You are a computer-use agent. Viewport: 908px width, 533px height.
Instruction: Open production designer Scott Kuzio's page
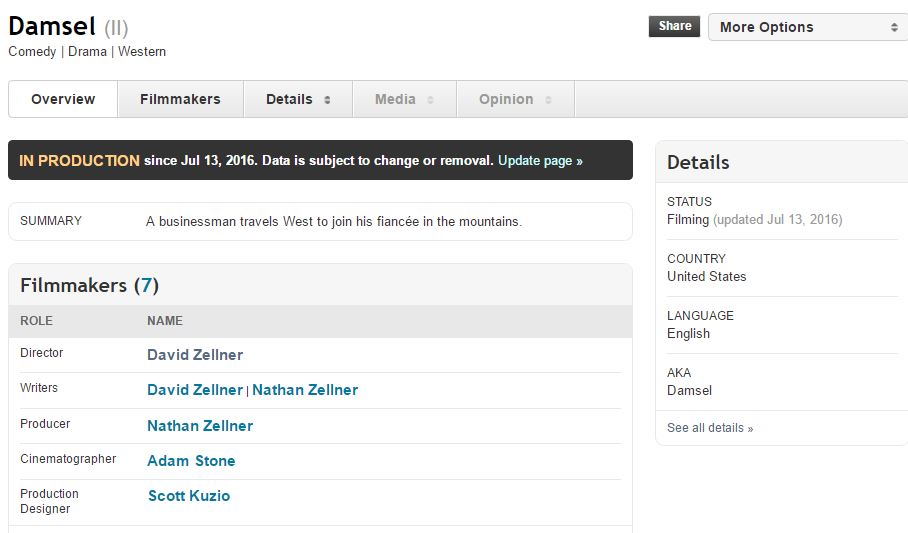189,496
